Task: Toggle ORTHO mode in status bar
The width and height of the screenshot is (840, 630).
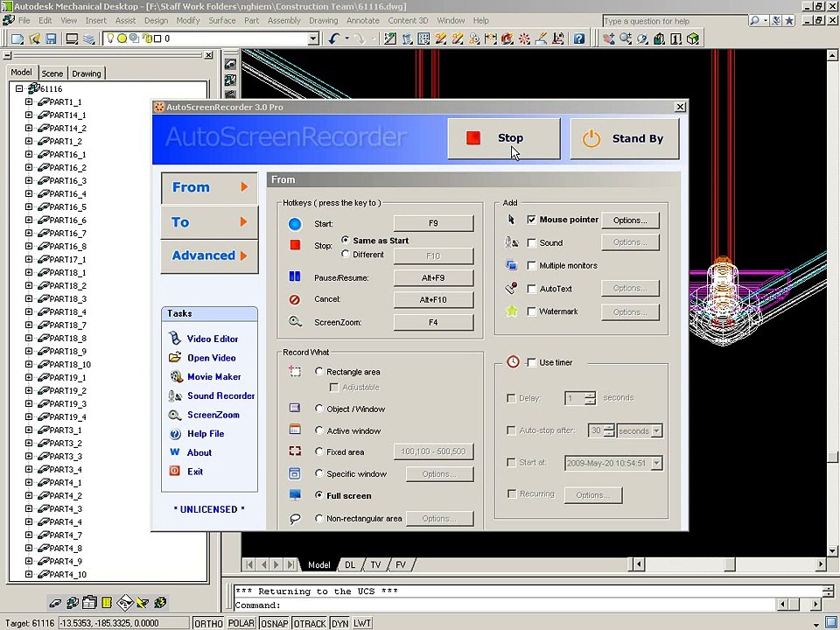Action: pyautogui.click(x=208, y=623)
